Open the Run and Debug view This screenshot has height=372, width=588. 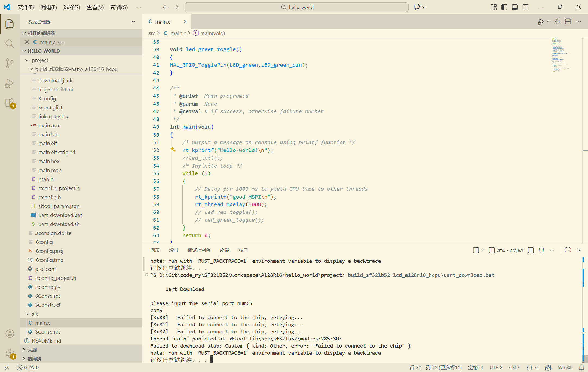click(x=10, y=83)
